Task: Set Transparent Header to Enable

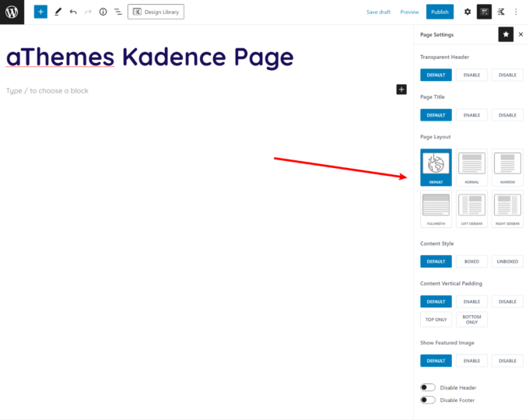Action: pos(471,75)
